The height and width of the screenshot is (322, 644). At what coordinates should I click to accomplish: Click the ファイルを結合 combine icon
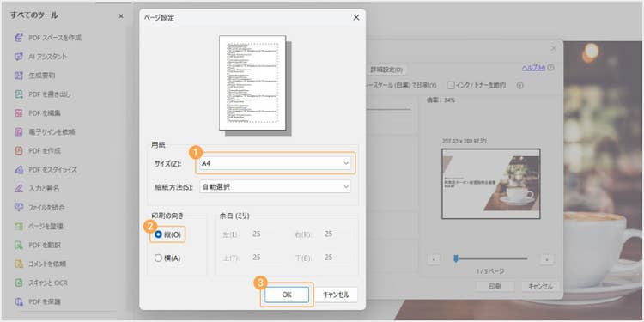19,207
